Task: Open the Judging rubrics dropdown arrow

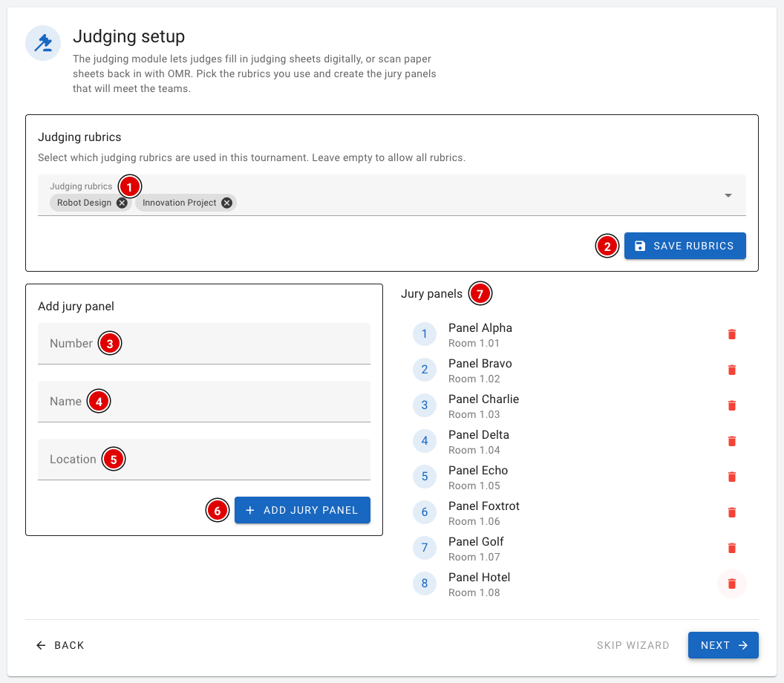Action: (728, 195)
